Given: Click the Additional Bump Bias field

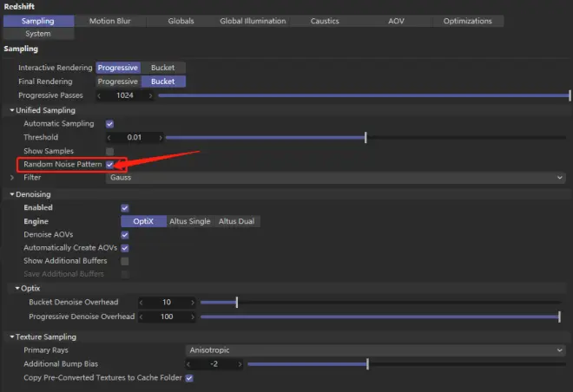Looking at the screenshot, I should [214, 364].
